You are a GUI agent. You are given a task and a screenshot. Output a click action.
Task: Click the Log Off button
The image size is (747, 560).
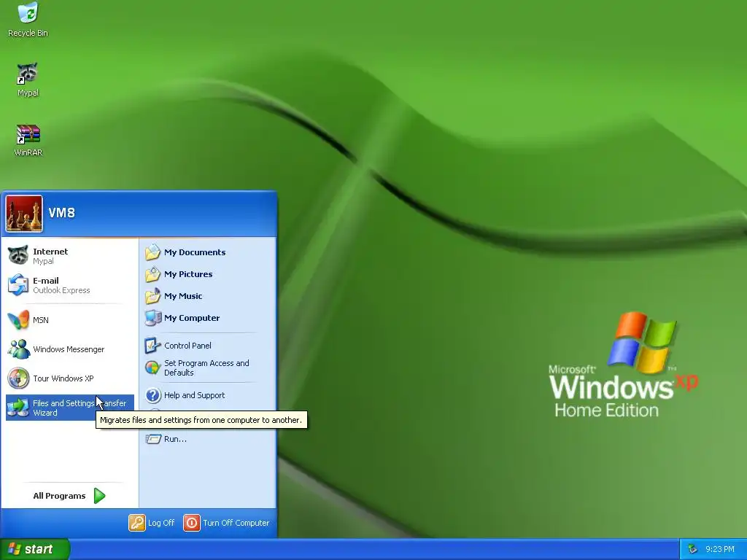pyautogui.click(x=152, y=523)
